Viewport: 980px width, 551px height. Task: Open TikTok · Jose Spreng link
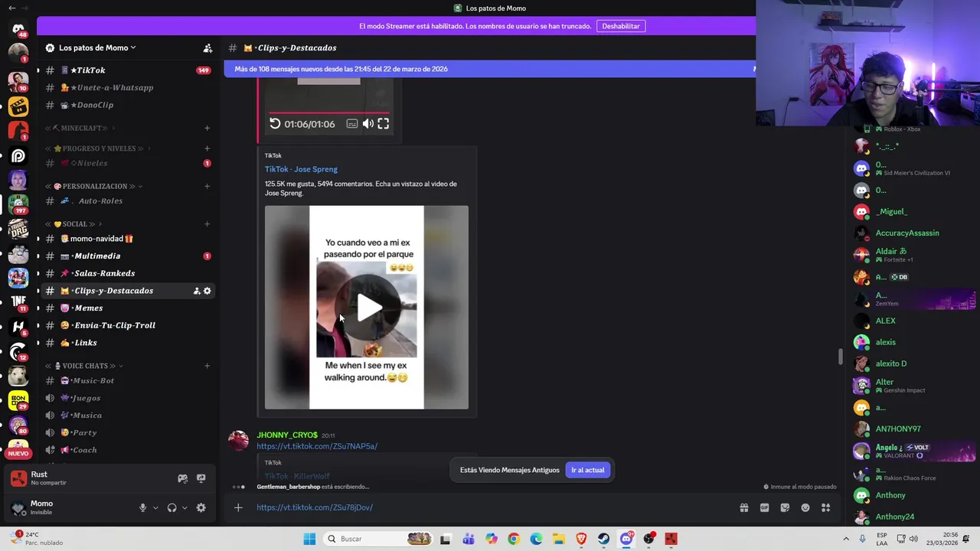coord(301,169)
